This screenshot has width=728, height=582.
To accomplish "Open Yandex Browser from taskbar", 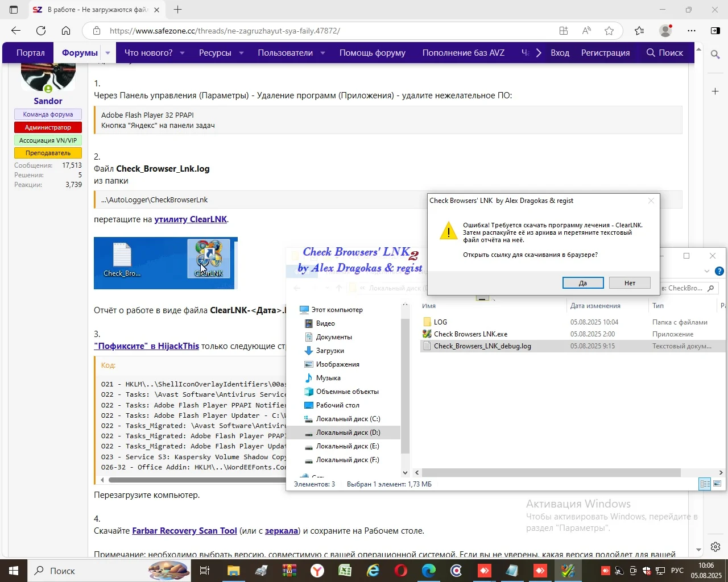I will click(317, 571).
